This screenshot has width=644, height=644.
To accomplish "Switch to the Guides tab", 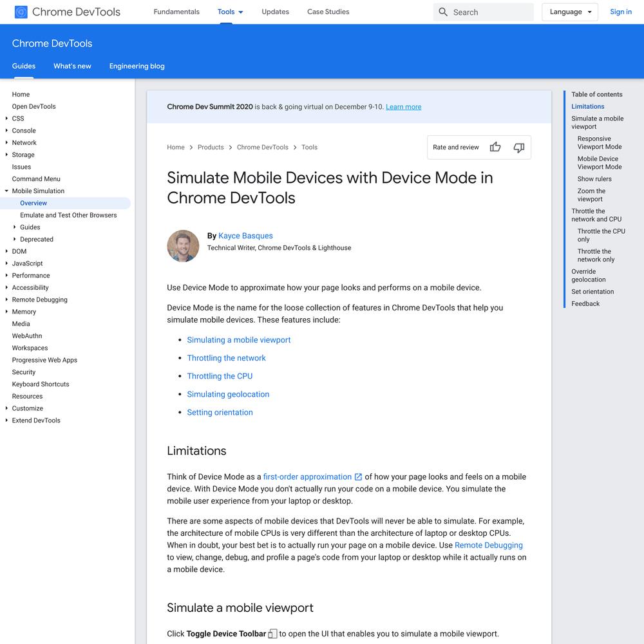I will (x=24, y=66).
